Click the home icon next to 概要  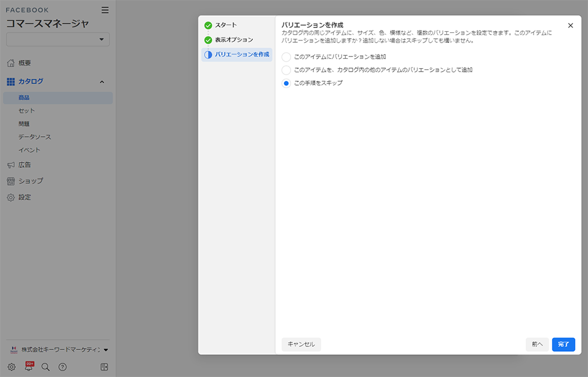pyautogui.click(x=11, y=63)
